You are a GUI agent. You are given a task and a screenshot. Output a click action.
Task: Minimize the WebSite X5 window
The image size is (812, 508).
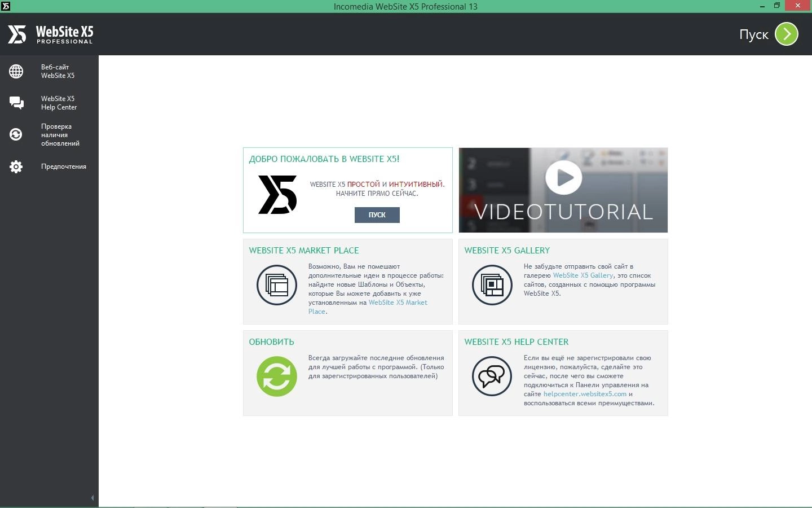762,6
